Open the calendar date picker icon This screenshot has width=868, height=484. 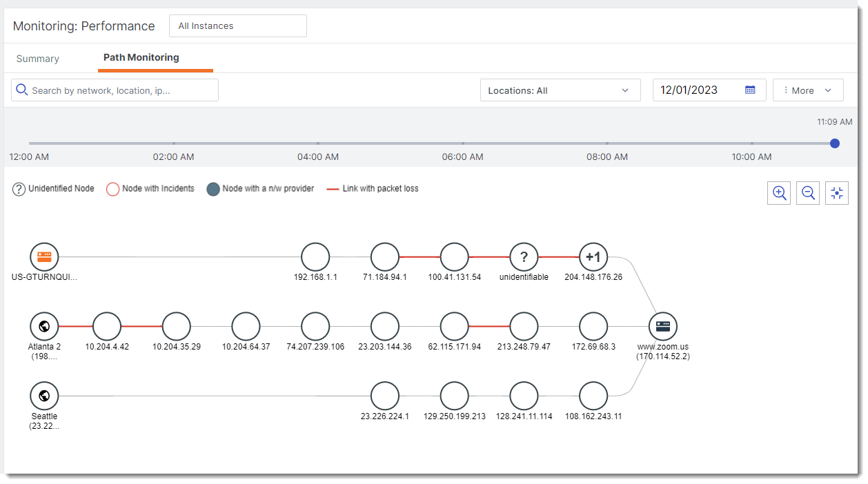click(x=750, y=90)
